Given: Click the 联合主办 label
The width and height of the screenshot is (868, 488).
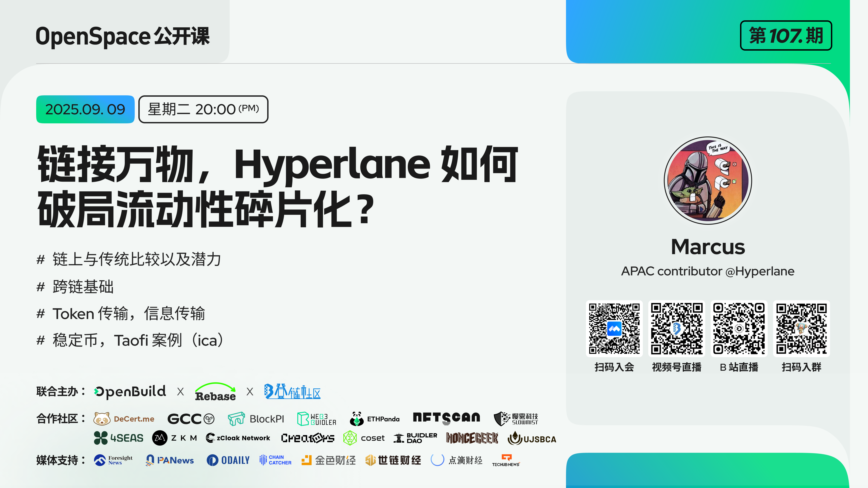Looking at the screenshot, I should click(61, 392).
